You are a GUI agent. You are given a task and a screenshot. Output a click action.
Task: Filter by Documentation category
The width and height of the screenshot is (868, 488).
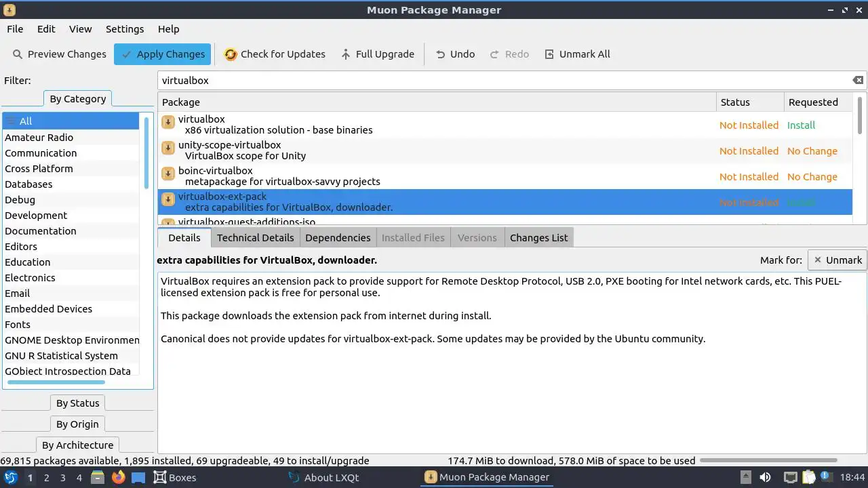[71, 231]
